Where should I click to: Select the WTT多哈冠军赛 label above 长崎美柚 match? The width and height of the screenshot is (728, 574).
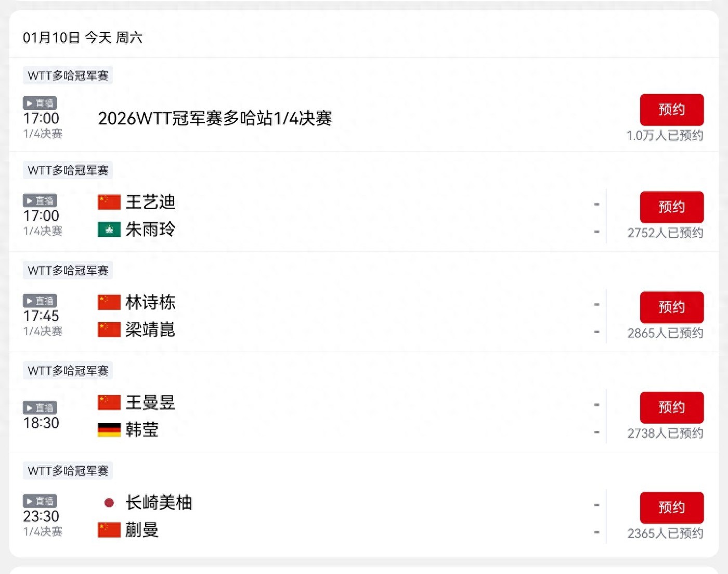[x=67, y=470]
